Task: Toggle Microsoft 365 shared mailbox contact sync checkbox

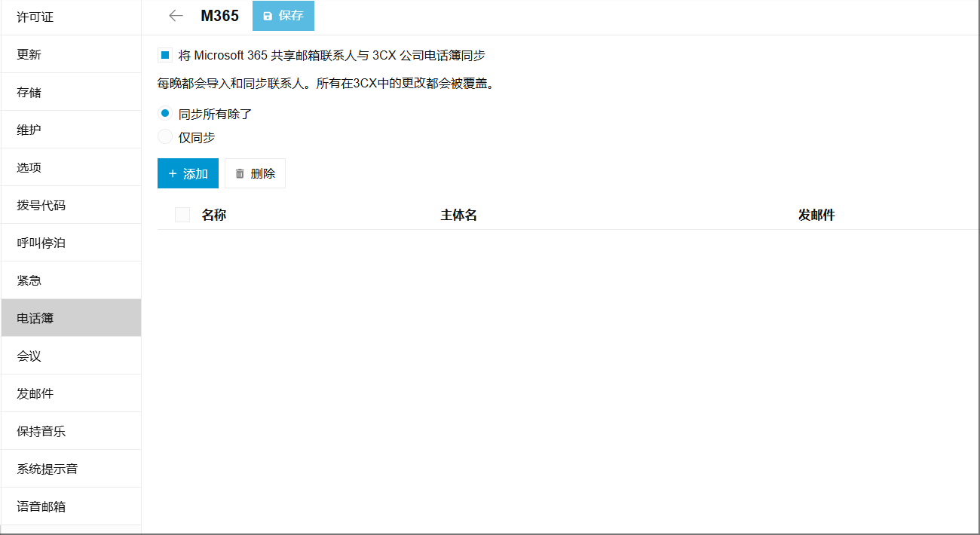Action: (x=164, y=55)
